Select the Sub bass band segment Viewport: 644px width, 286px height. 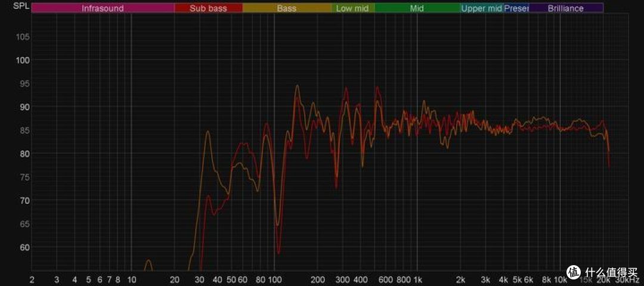(208, 8)
